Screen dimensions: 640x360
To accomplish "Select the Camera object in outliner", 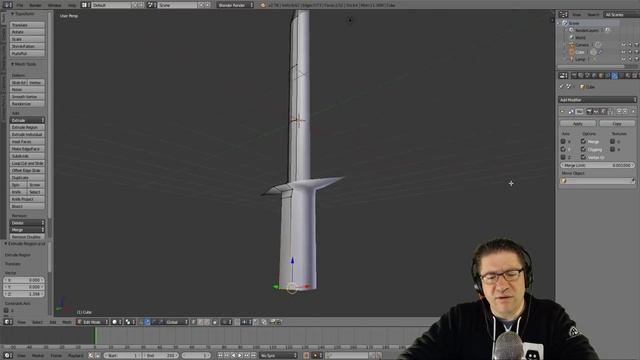I will [x=582, y=45].
